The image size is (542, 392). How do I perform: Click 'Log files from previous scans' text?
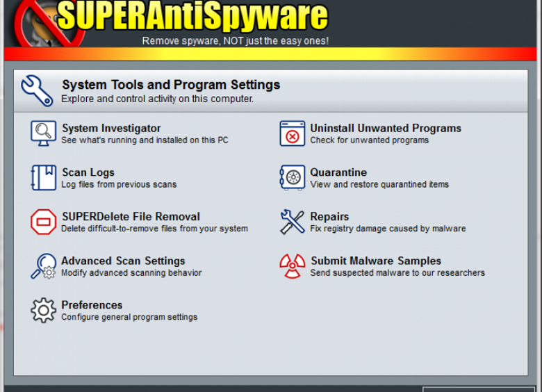tap(119, 185)
